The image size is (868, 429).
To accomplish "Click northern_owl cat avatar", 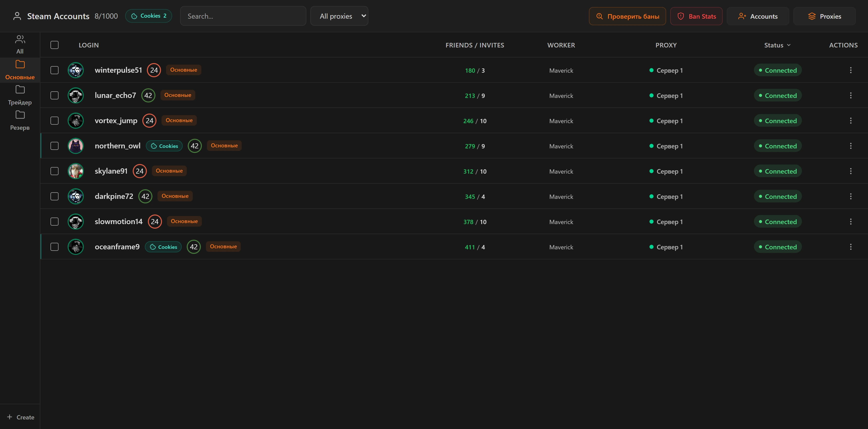I will coord(75,146).
